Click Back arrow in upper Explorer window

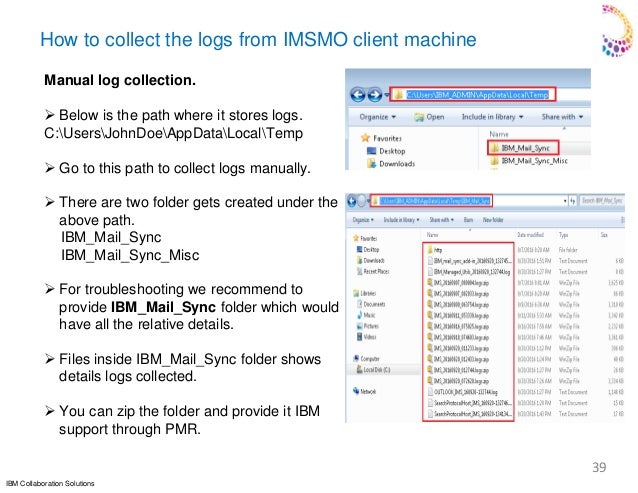pos(358,95)
